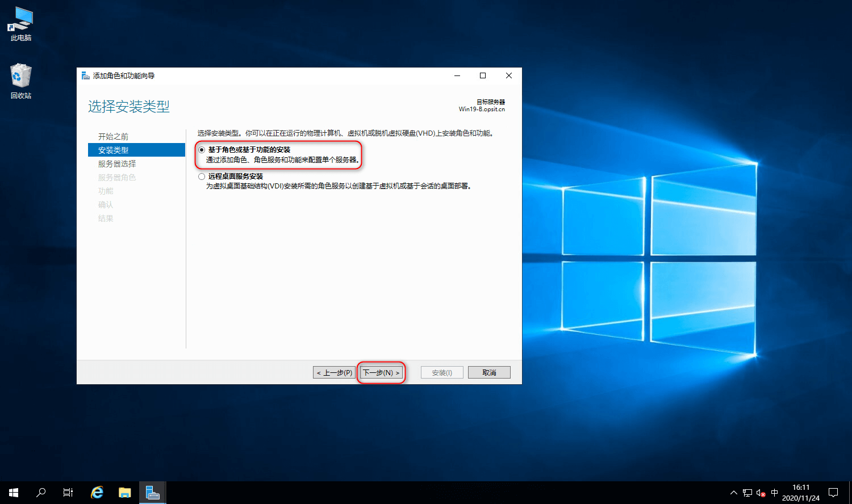Image resolution: width=852 pixels, height=504 pixels.
Task: Close the 添加角色和功能向导 window
Action: (509, 75)
